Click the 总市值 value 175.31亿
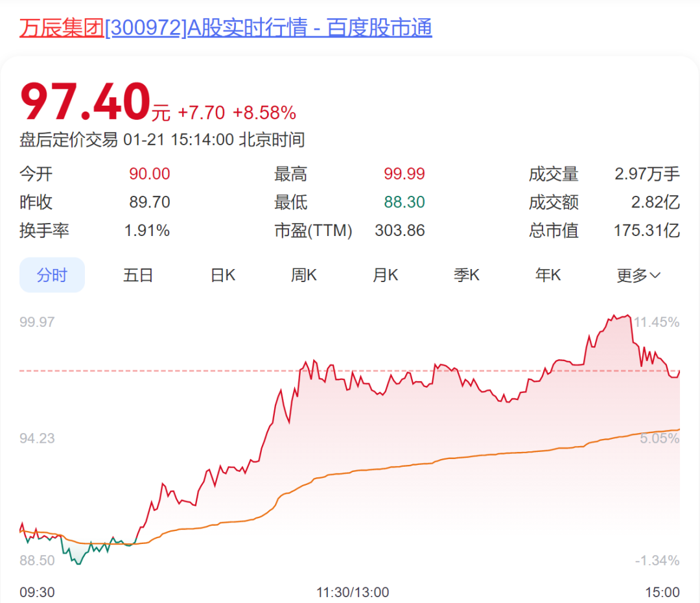 tap(647, 230)
